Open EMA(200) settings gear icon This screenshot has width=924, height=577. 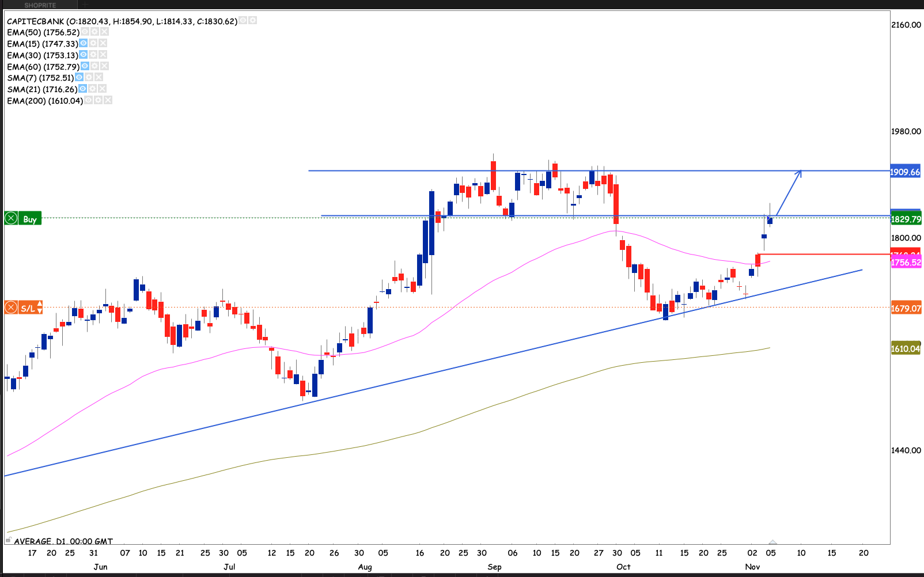tap(99, 100)
